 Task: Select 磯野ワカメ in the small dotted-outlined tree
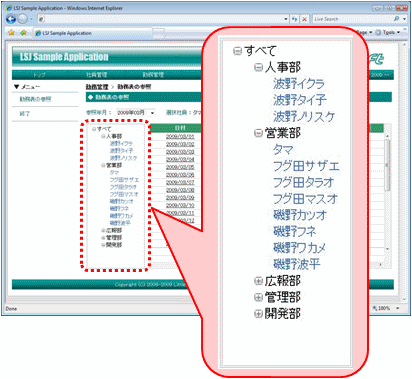(121, 216)
